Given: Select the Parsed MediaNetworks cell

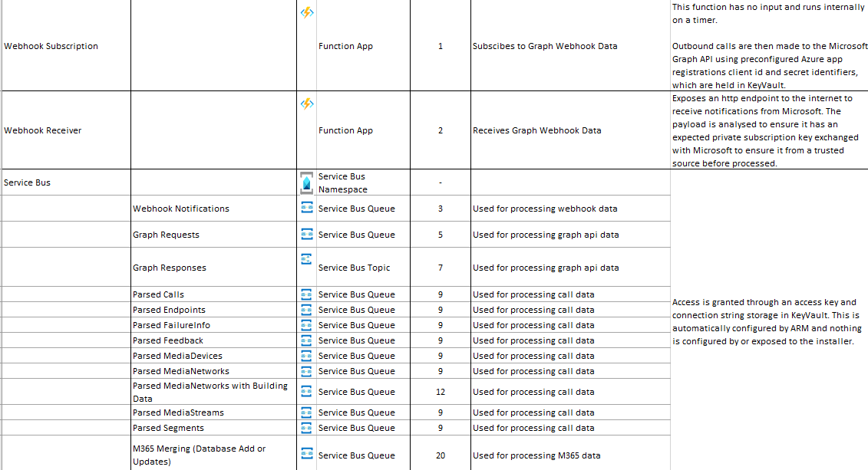Looking at the screenshot, I should click(x=213, y=371).
